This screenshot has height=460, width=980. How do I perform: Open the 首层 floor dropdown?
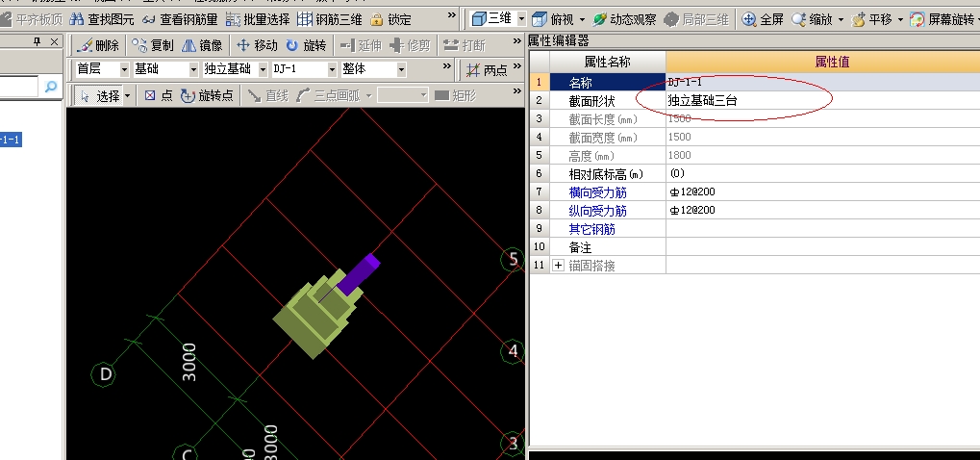(124, 69)
